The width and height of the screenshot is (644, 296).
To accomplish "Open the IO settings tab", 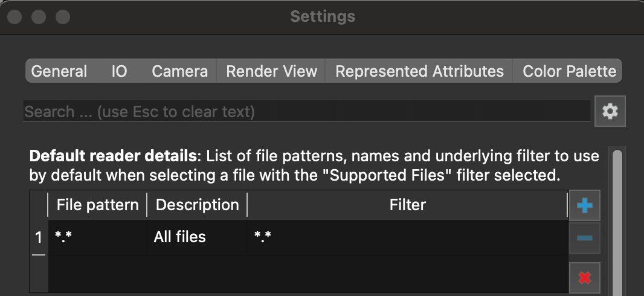I will pyautogui.click(x=119, y=71).
